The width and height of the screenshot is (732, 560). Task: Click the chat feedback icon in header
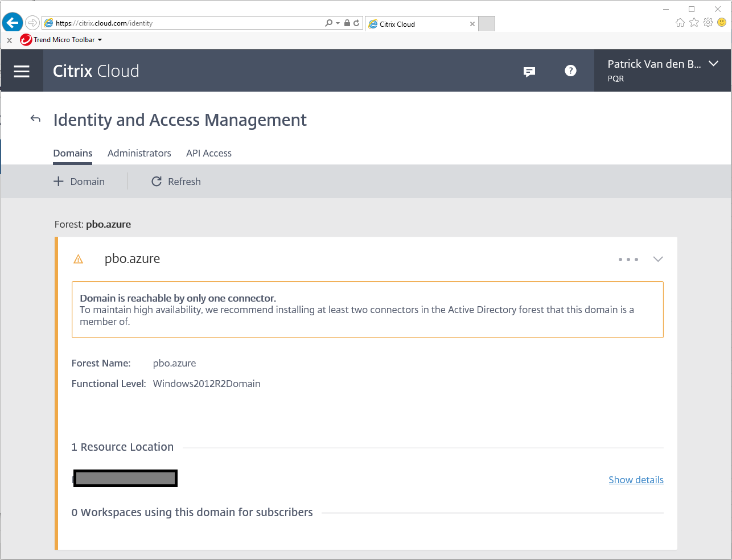pos(529,71)
